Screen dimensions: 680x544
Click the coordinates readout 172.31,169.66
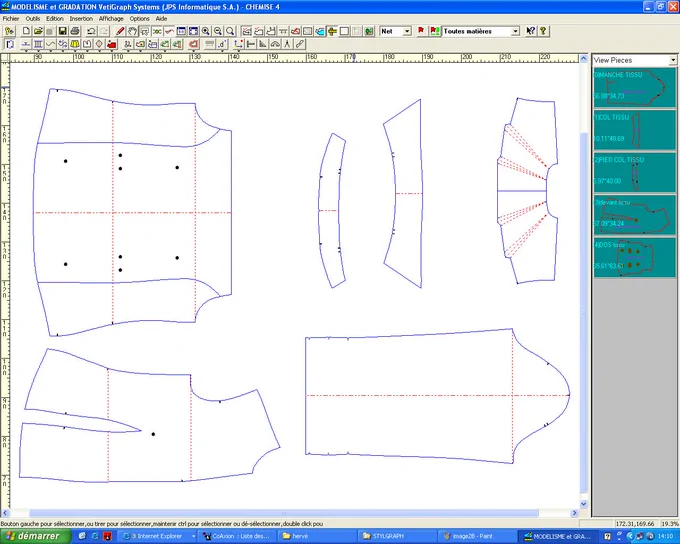(x=634, y=524)
